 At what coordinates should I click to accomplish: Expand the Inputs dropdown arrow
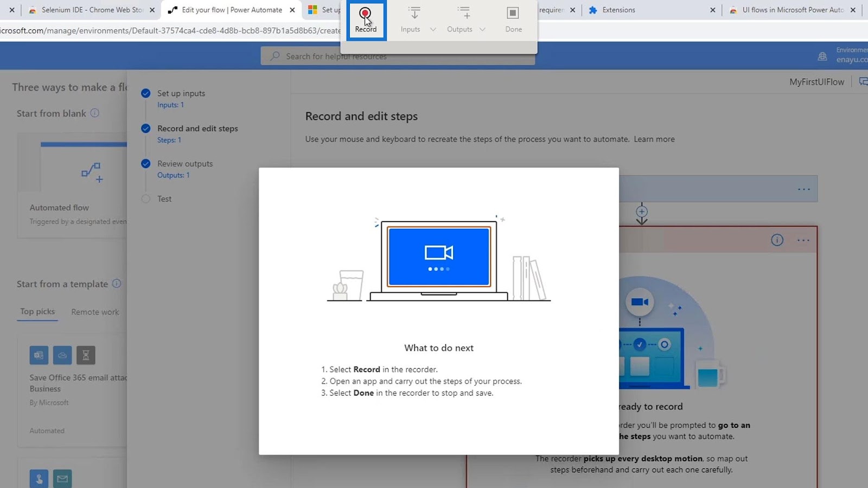point(433,29)
